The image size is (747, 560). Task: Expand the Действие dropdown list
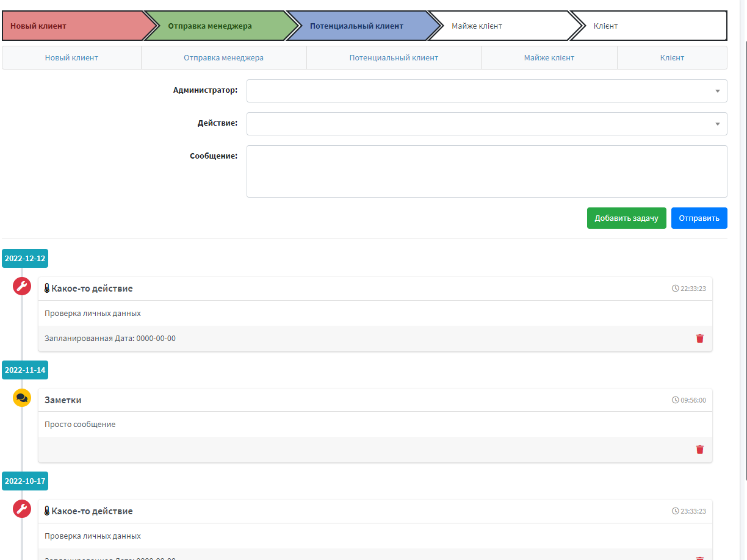pyautogui.click(x=486, y=124)
